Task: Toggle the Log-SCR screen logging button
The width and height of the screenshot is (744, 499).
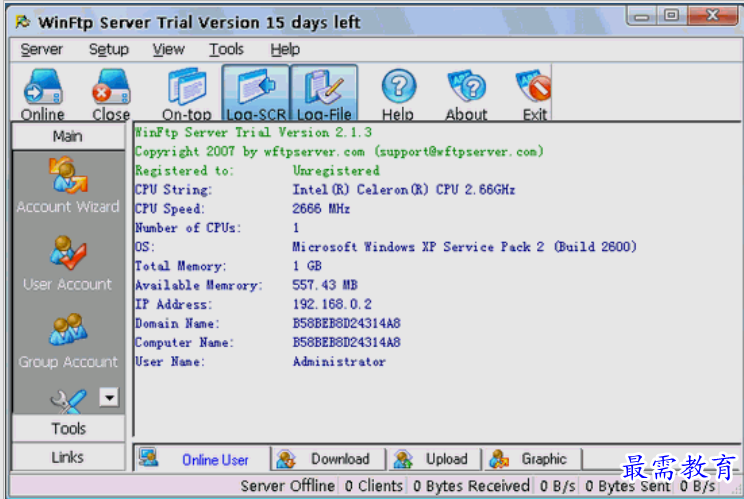Action: coord(256,93)
